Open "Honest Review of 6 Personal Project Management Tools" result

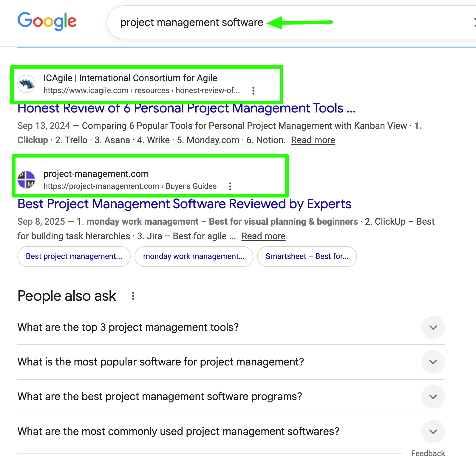point(187,109)
